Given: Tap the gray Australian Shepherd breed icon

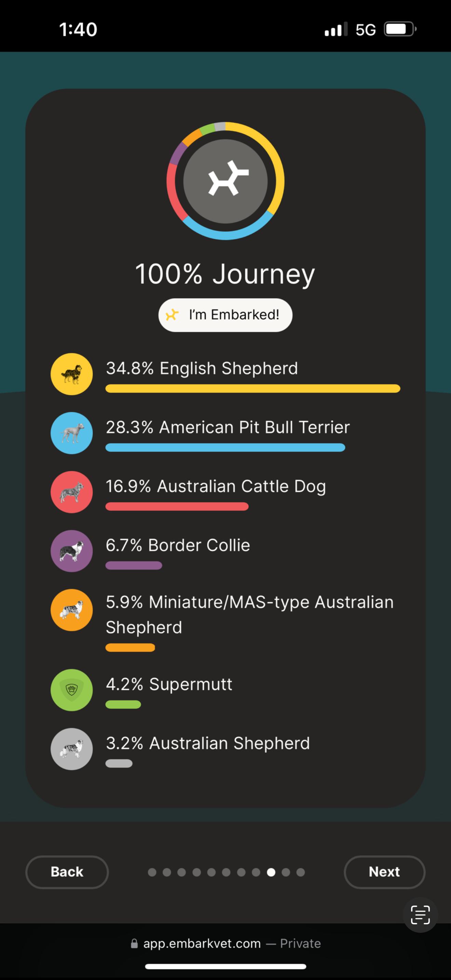Looking at the screenshot, I should (71, 749).
